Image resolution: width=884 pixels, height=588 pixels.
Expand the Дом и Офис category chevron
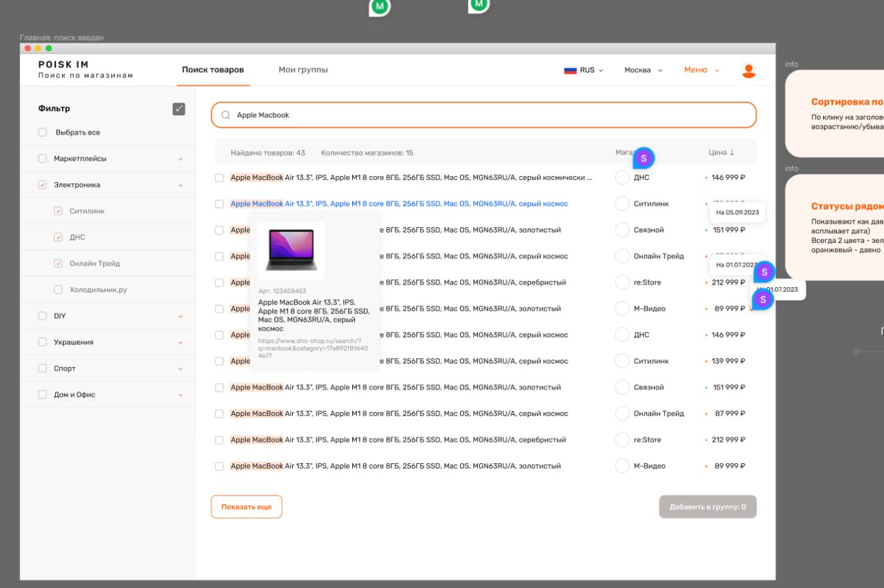pyautogui.click(x=180, y=395)
